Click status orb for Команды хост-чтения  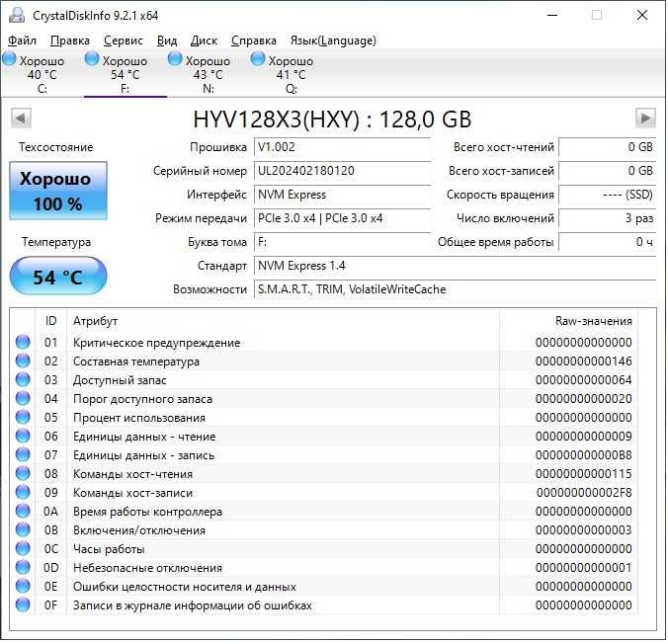23,473
